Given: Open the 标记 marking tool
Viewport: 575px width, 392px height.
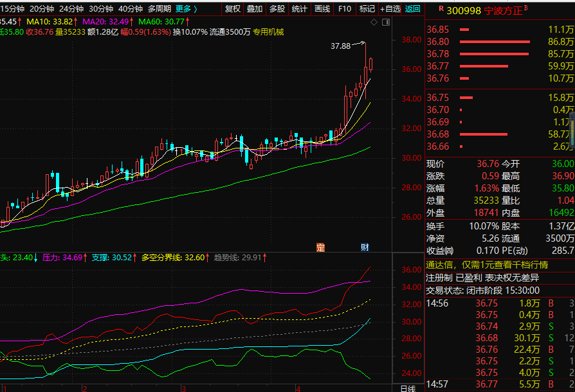Looking at the screenshot, I should pos(367,9).
